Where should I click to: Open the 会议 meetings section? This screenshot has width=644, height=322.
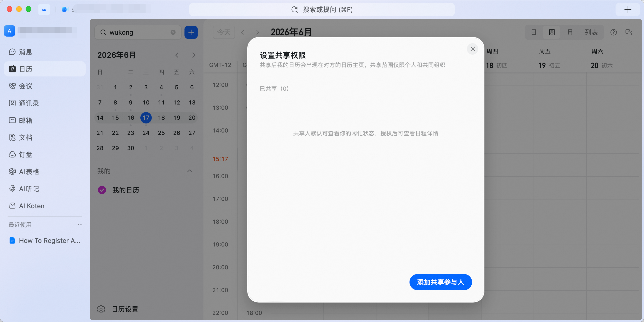click(45, 86)
